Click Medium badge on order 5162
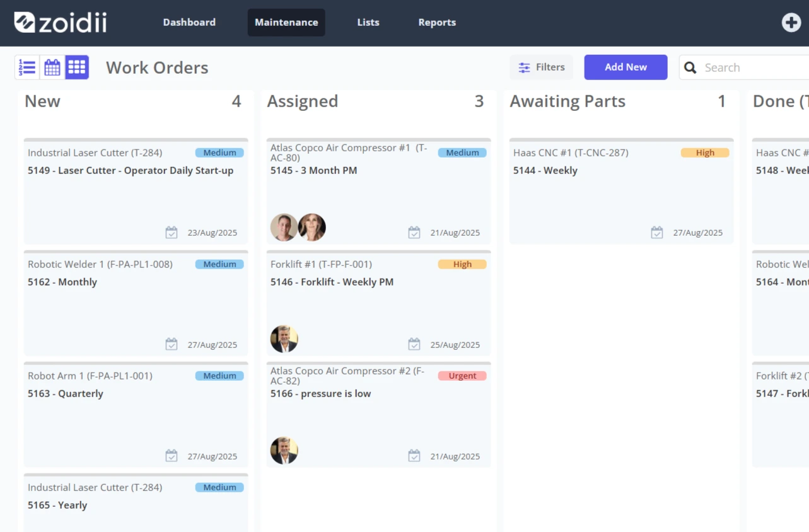This screenshot has width=809, height=532. [x=219, y=264]
